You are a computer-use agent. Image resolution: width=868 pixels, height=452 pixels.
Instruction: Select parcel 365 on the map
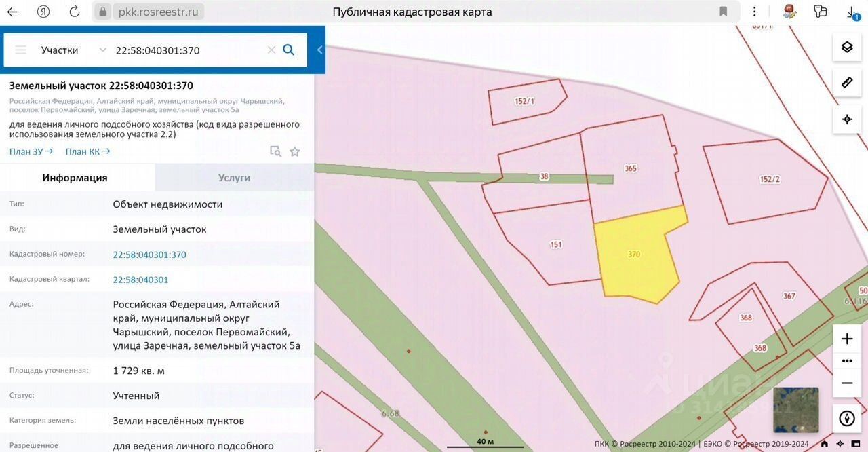(631, 168)
